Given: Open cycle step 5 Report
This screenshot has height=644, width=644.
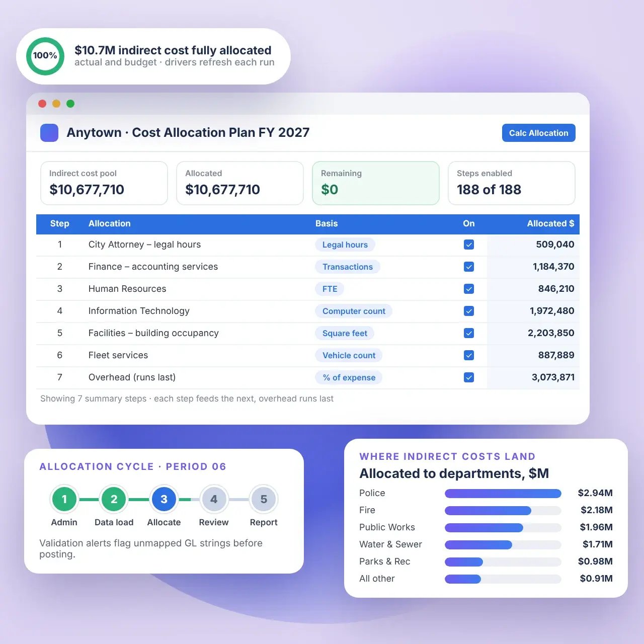Looking at the screenshot, I should click(264, 499).
